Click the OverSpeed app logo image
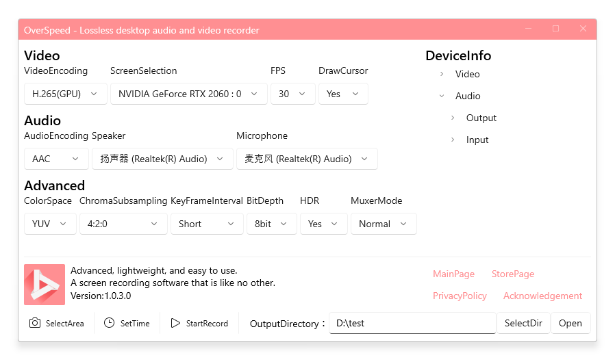The height and width of the screenshot is (364, 615). 45,285
